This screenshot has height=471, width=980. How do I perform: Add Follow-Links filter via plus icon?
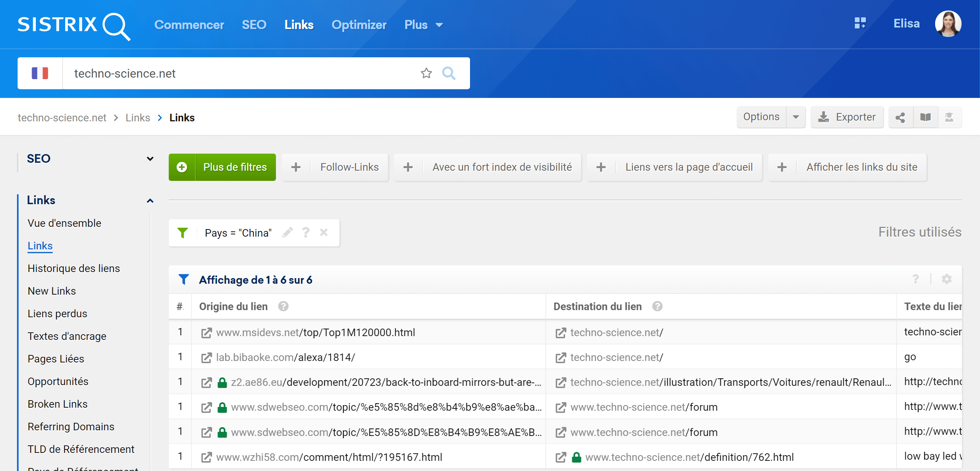pos(296,167)
